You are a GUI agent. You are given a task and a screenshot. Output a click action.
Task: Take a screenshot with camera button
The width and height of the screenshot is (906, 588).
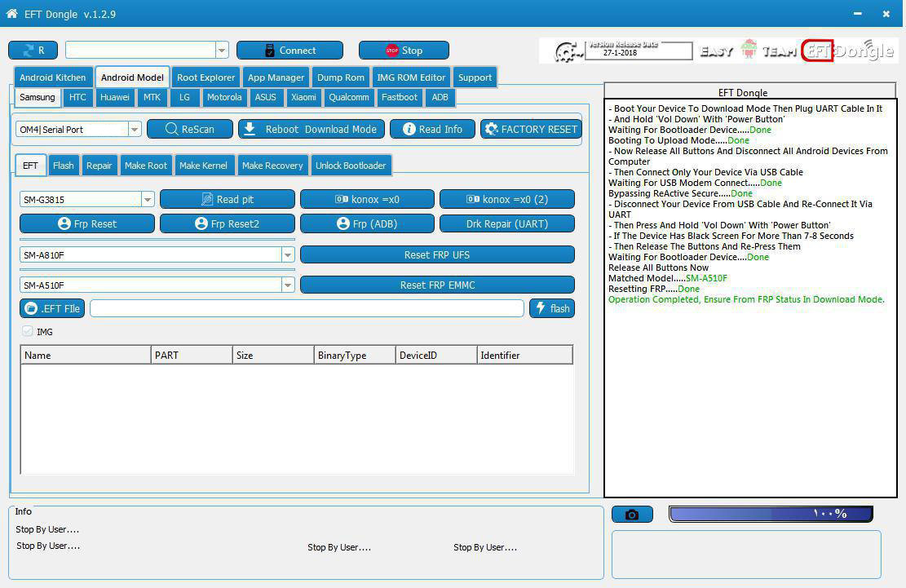pyautogui.click(x=632, y=514)
